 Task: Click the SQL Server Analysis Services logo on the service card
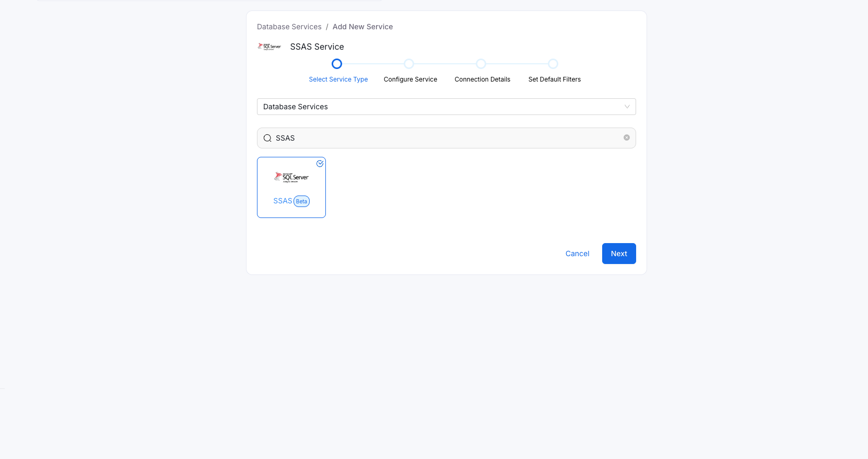pyautogui.click(x=291, y=177)
